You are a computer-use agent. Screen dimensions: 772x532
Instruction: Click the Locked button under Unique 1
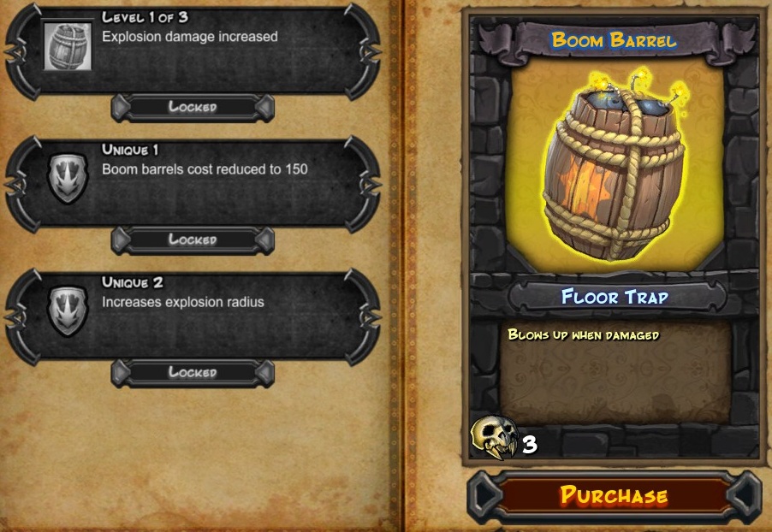pyautogui.click(x=193, y=239)
